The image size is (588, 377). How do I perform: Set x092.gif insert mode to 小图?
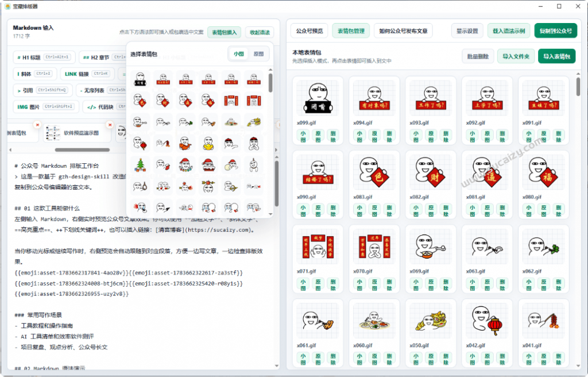point(472,136)
